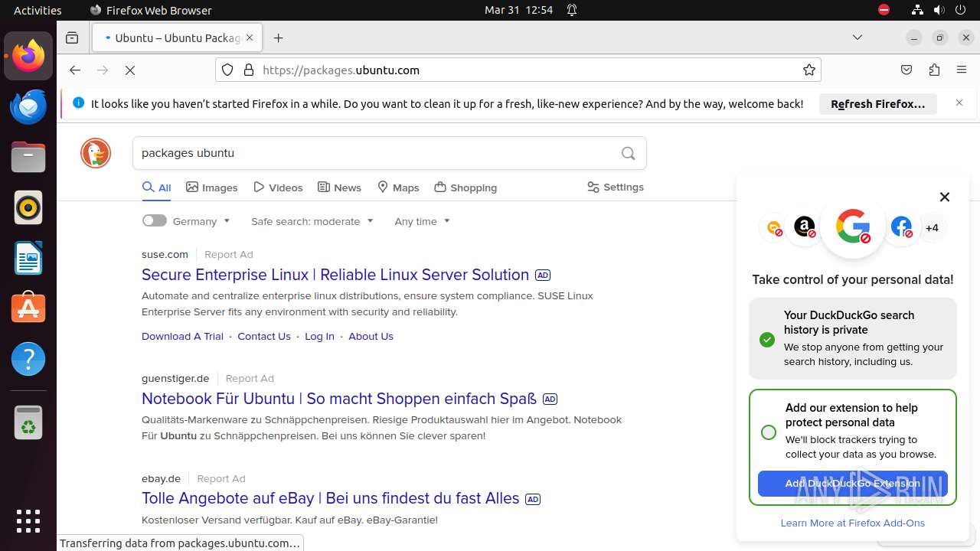Toggle the Germany region switch
This screenshot has width=980, height=551.
tap(154, 220)
